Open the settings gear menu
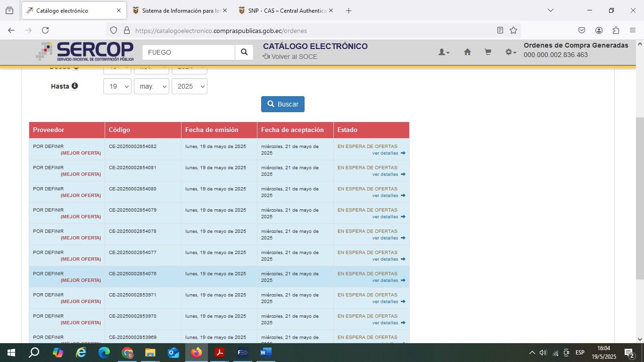Viewport: 644px width, 362px height. tap(510, 52)
